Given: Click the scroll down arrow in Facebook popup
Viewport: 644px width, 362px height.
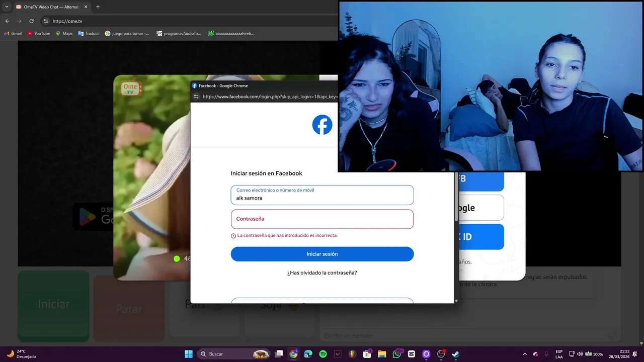Looking at the screenshot, I should [456, 301].
